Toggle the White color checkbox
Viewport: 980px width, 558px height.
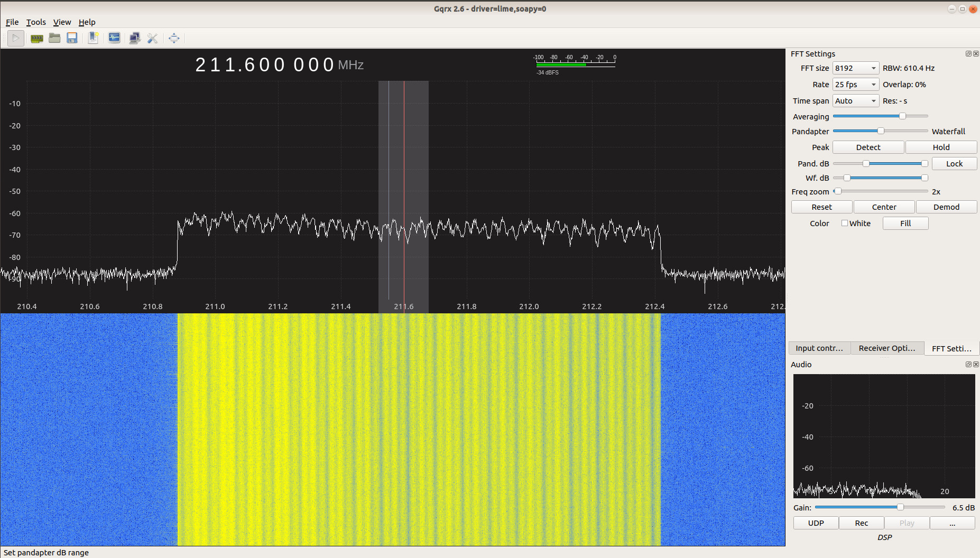point(845,223)
